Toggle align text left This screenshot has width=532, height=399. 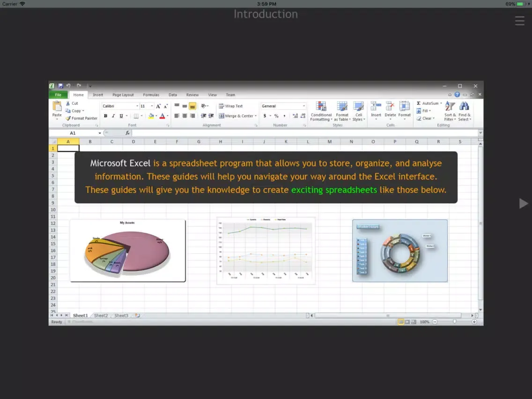pos(177,116)
